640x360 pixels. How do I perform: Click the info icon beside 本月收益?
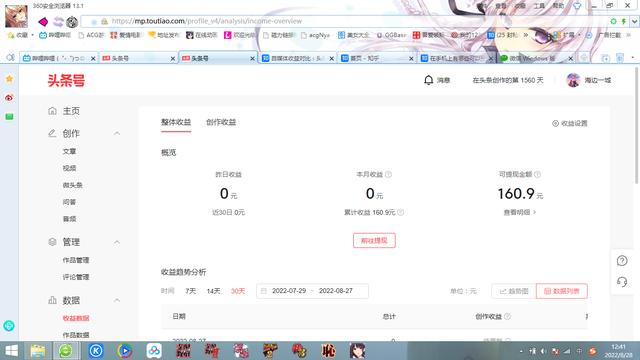[x=389, y=174]
